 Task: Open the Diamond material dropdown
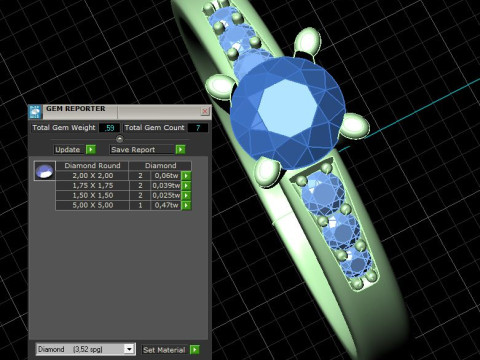[x=129, y=349]
